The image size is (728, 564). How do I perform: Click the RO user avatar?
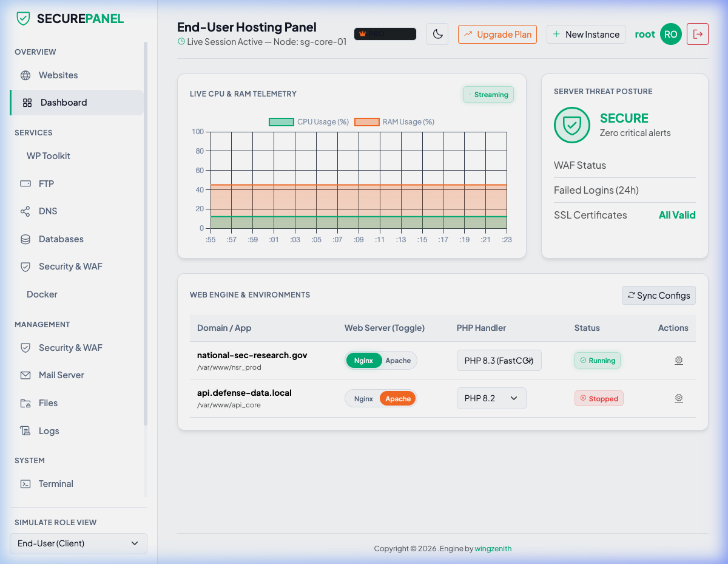671,34
